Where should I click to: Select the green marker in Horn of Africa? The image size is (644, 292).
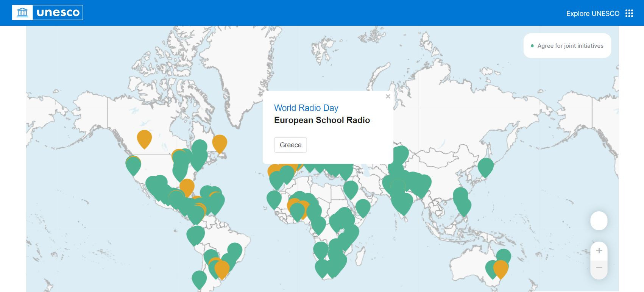click(363, 206)
